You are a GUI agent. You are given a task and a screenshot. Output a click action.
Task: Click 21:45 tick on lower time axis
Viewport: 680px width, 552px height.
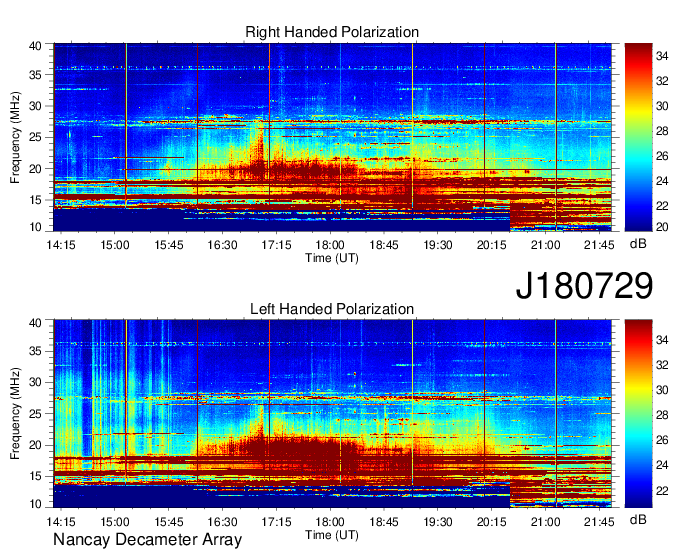coord(599,521)
